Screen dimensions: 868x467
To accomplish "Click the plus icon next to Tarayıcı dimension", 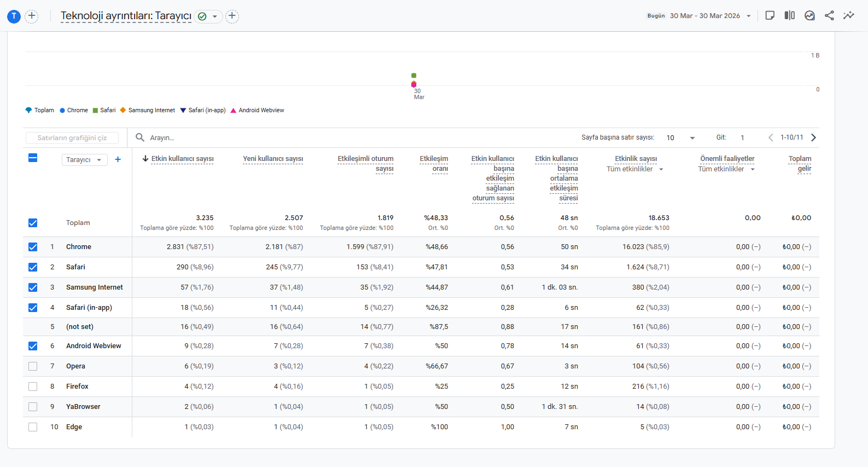I will coord(118,159).
